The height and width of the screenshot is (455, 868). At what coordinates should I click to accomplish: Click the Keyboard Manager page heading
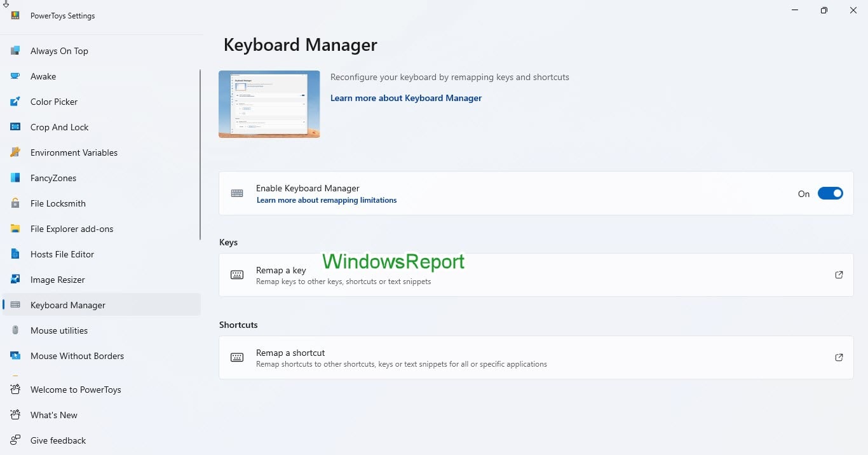(301, 45)
